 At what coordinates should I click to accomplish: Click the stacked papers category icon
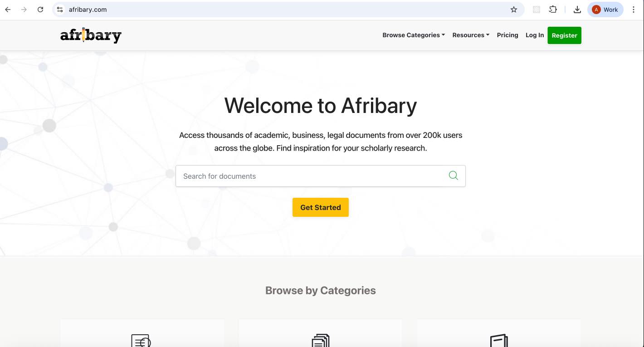(x=321, y=341)
